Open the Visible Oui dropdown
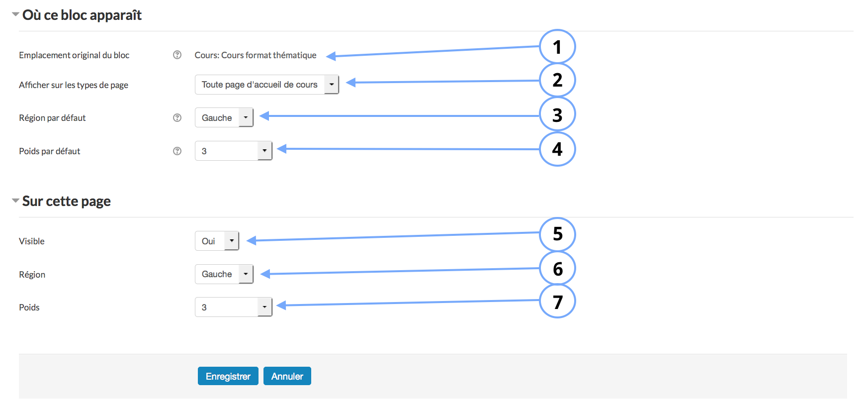The width and height of the screenshot is (868, 412). 217,241
